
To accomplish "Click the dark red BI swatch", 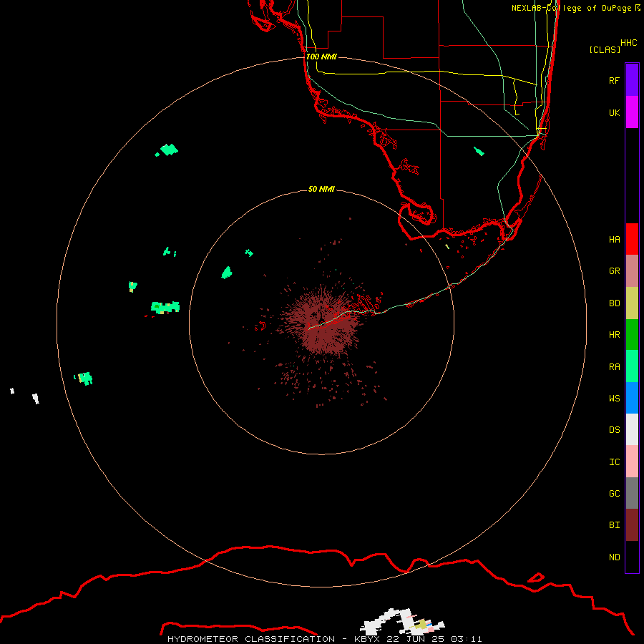I will (x=632, y=525).
